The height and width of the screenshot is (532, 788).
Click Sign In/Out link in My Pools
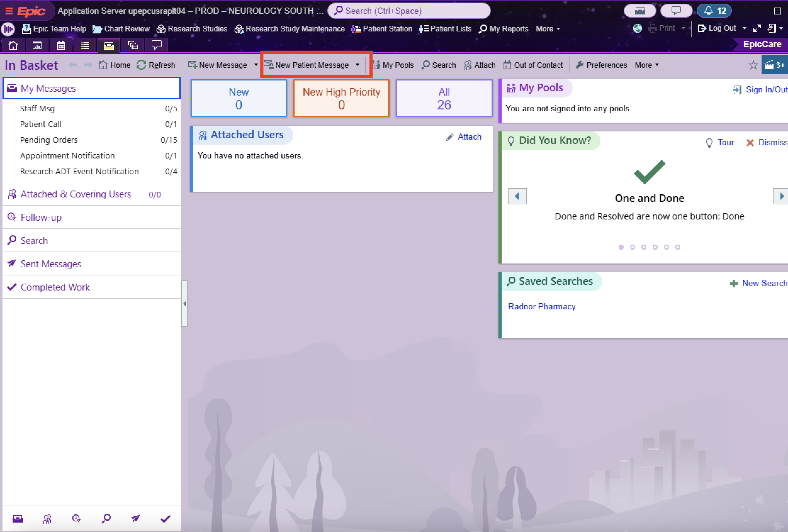(x=760, y=90)
